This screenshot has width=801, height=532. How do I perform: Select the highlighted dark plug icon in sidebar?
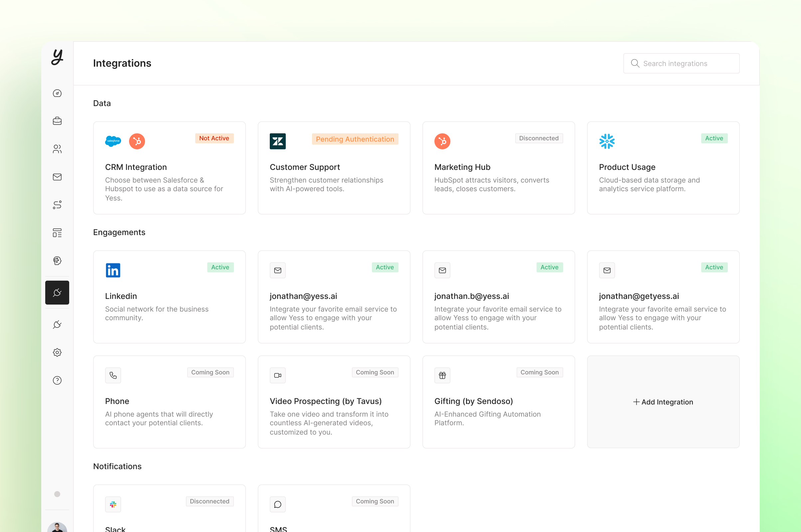(x=57, y=293)
